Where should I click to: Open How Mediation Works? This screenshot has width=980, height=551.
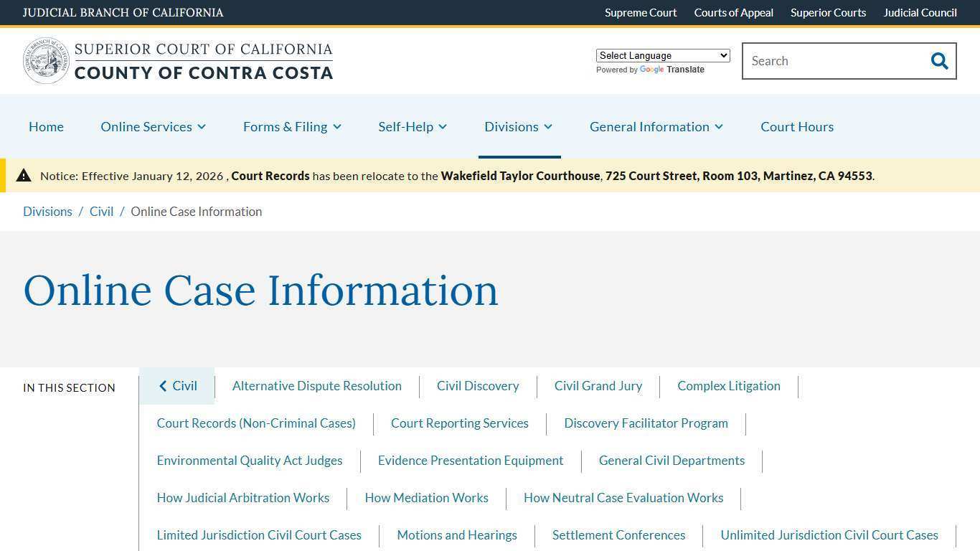click(x=426, y=498)
